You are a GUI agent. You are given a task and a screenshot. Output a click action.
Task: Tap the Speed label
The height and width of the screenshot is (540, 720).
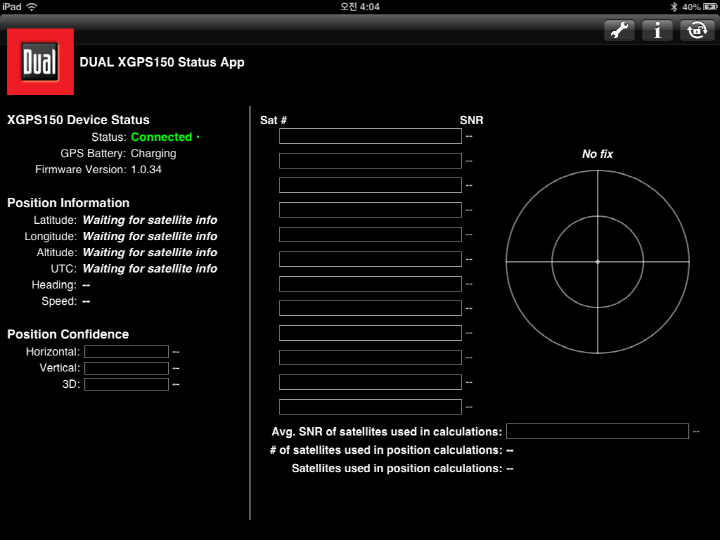pos(59,301)
